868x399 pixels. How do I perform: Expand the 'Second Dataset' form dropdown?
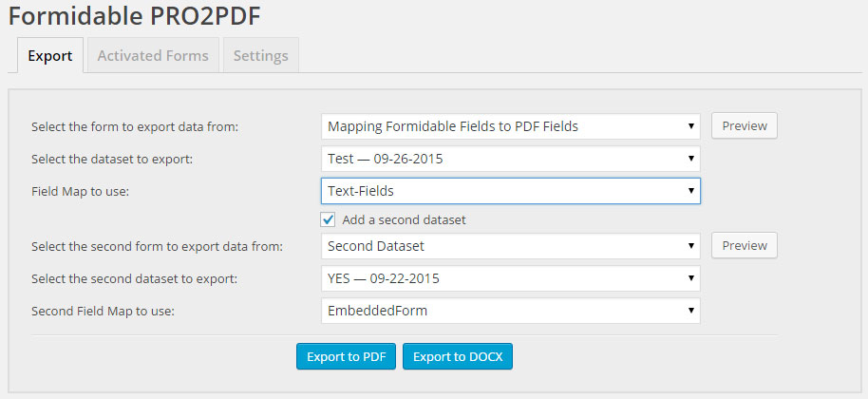pyautogui.click(x=510, y=246)
